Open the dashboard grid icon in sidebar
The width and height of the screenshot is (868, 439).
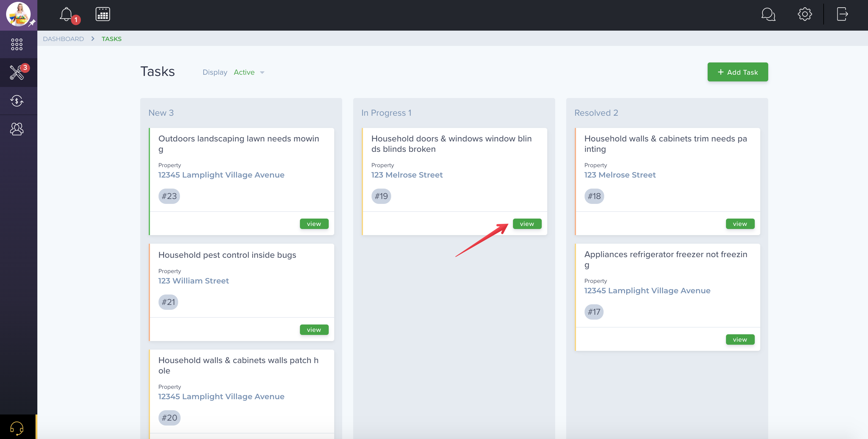(x=17, y=44)
